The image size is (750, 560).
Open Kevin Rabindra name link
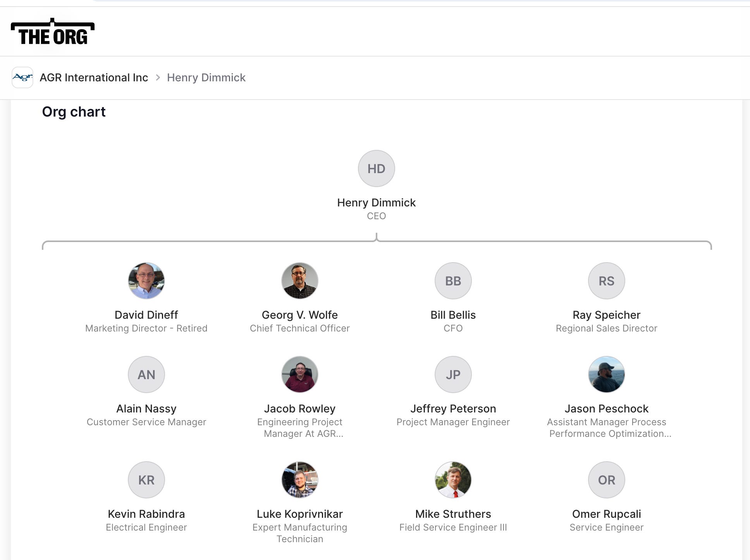click(146, 514)
